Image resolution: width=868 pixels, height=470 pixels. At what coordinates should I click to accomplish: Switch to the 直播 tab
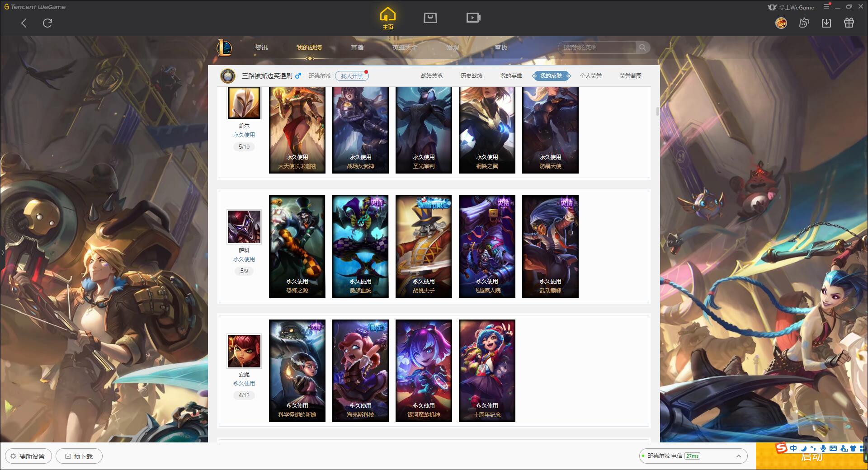357,47
